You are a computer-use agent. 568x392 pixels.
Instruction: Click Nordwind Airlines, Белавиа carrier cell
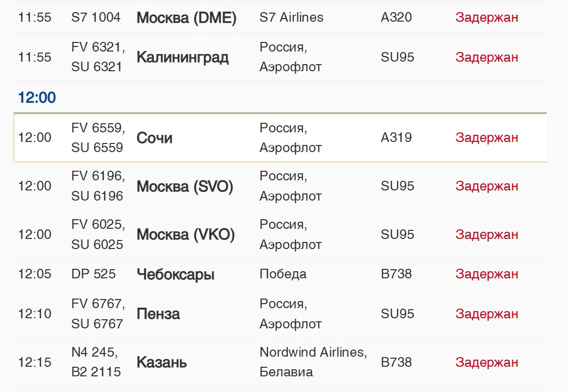[314, 362]
